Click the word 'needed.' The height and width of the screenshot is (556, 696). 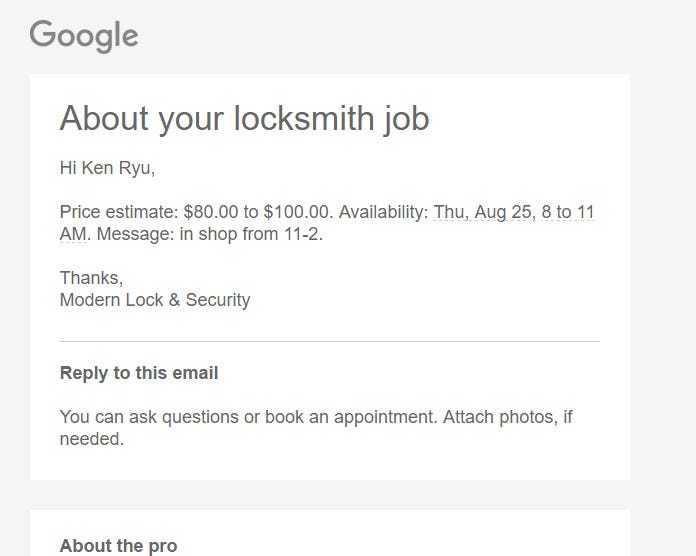point(92,439)
